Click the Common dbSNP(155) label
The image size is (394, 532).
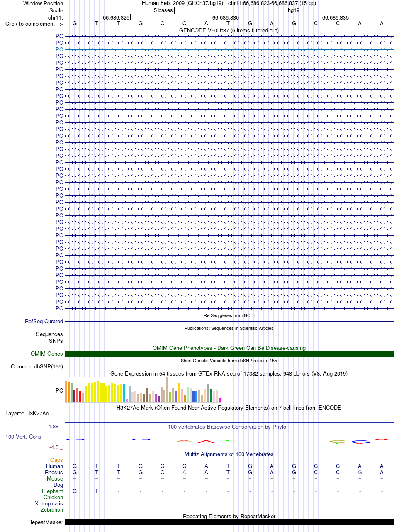point(37,367)
